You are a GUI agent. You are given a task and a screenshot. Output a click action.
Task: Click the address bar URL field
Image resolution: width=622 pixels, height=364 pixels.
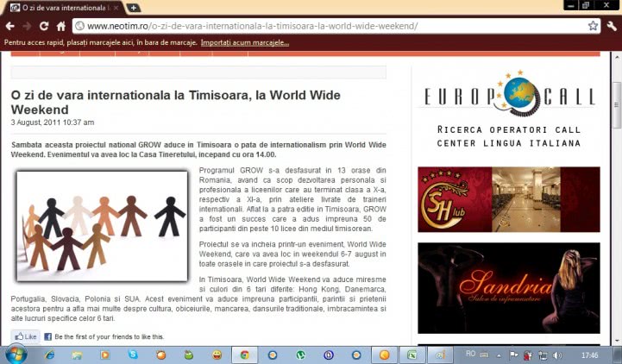click(328, 26)
